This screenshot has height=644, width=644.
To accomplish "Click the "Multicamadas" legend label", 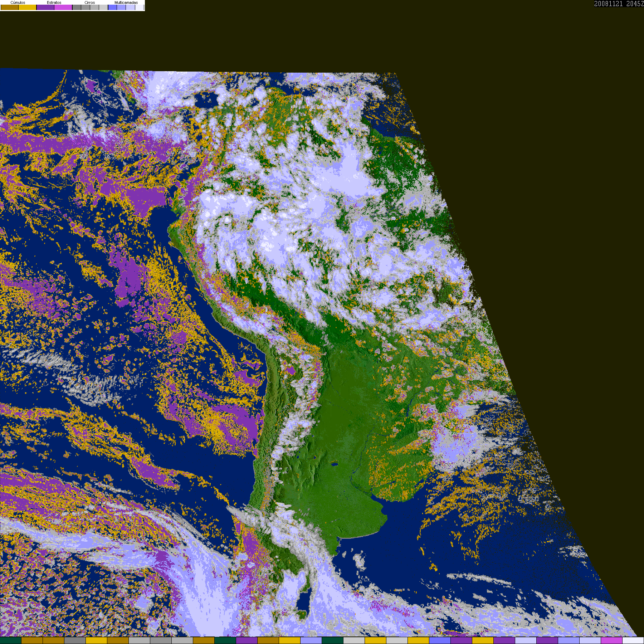I will (126, 3).
